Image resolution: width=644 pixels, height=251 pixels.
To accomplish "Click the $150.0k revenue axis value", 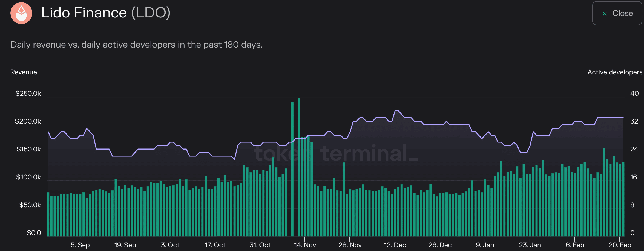I will click(29, 149).
